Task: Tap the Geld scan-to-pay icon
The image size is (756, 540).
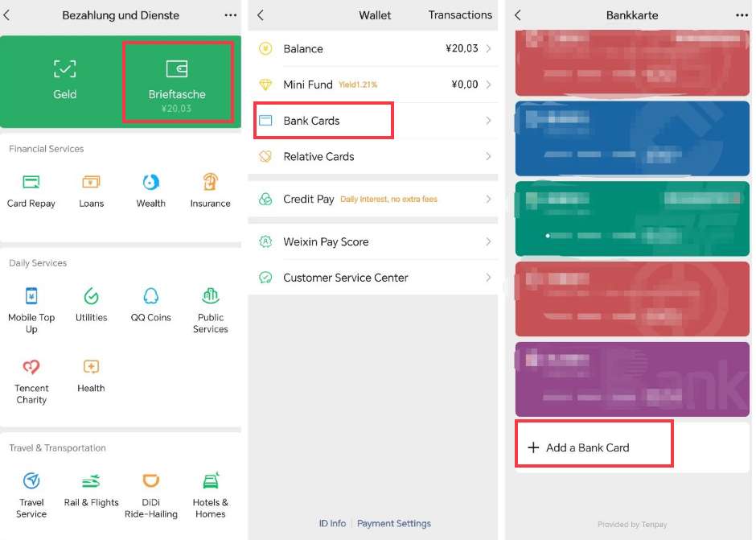Action: tap(64, 69)
